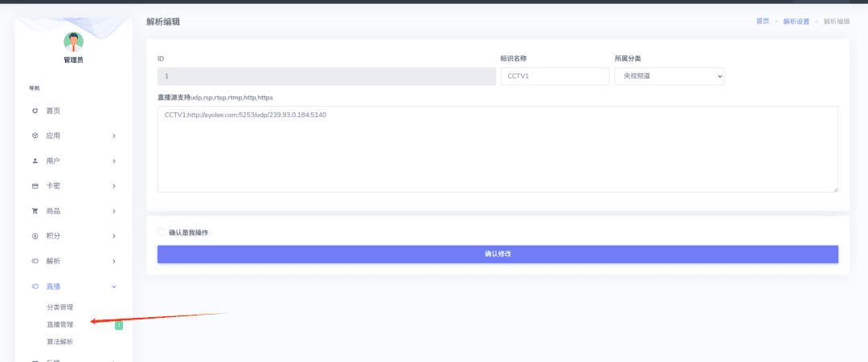Click the 应用 cube icon
The image size is (868, 362).
[35, 136]
